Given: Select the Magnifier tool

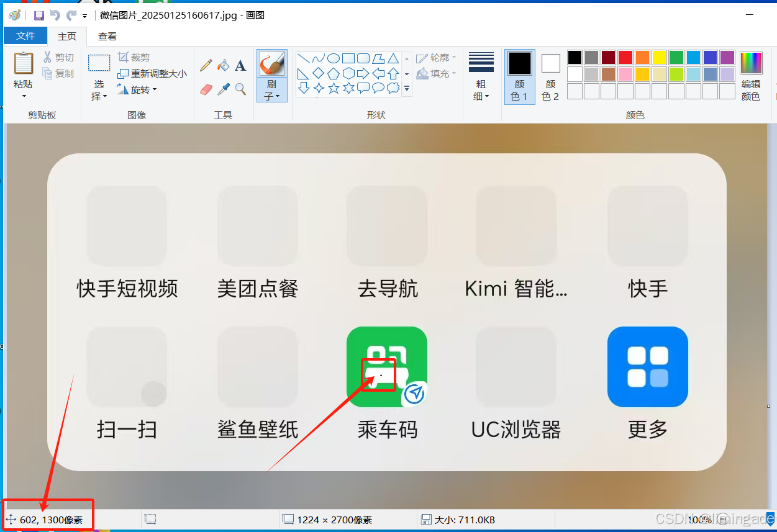Looking at the screenshot, I should 240,89.
